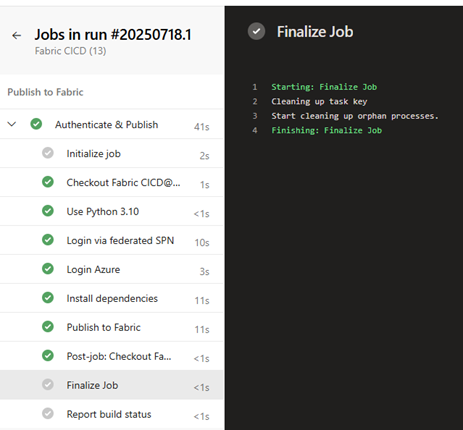Open the Report build status step
This screenshot has width=463, height=430.
(111, 414)
